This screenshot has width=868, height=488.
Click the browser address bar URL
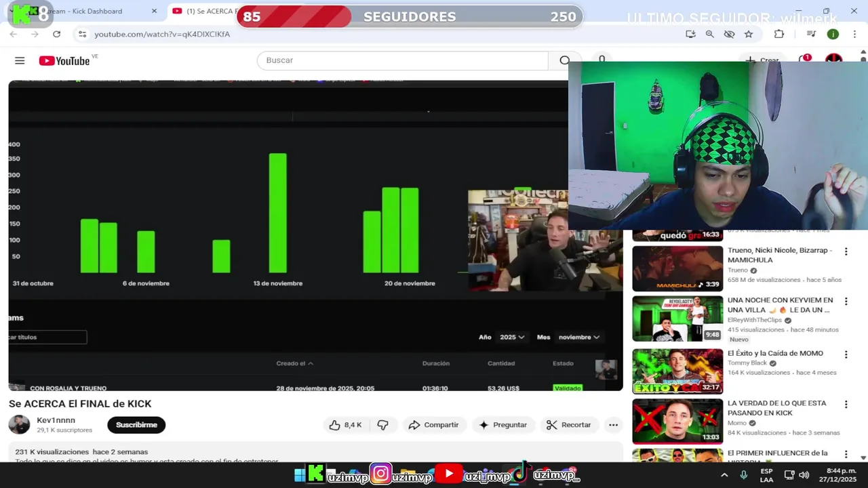(x=161, y=34)
